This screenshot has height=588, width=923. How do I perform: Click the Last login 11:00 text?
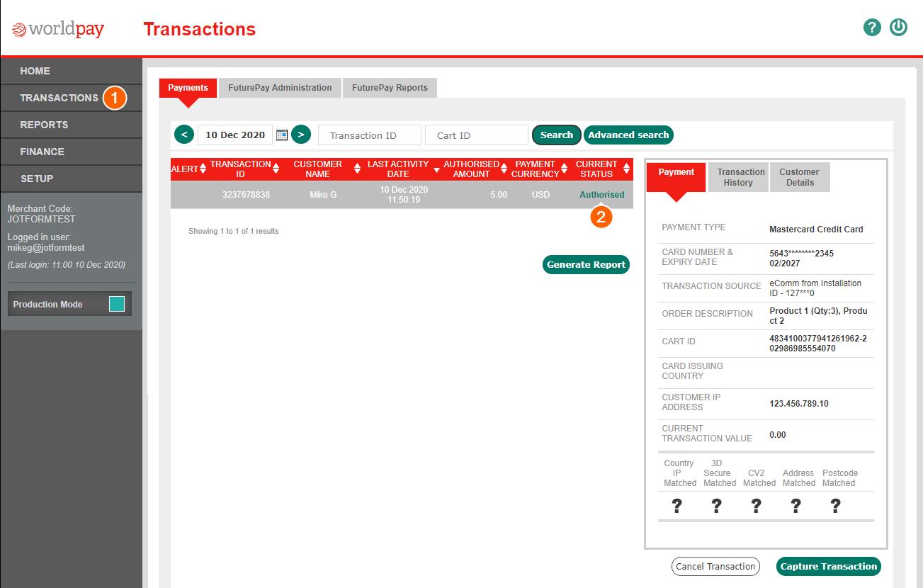point(67,265)
